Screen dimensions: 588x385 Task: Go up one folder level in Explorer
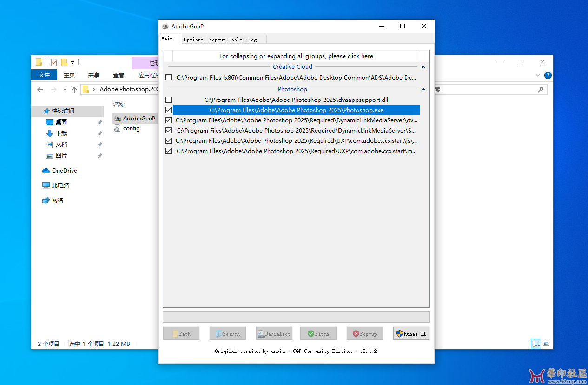[x=74, y=90]
